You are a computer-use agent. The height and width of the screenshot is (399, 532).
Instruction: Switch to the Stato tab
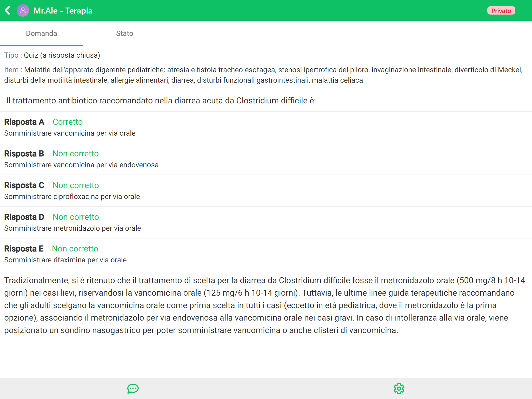124,34
